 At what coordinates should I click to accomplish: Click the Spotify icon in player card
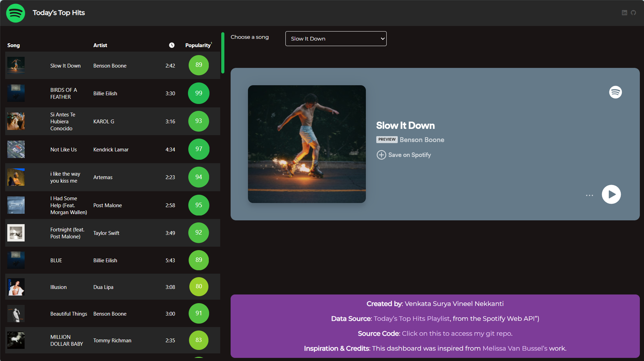click(x=616, y=92)
